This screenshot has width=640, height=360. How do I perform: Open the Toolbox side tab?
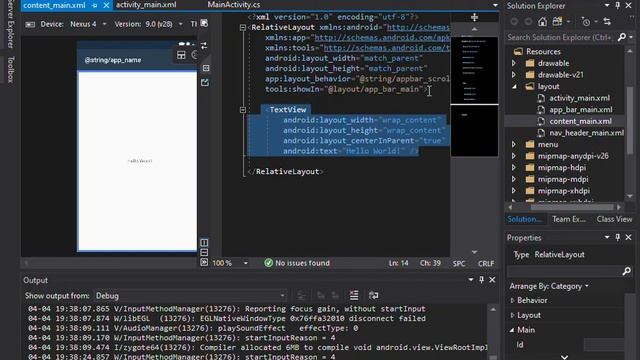(x=11, y=69)
